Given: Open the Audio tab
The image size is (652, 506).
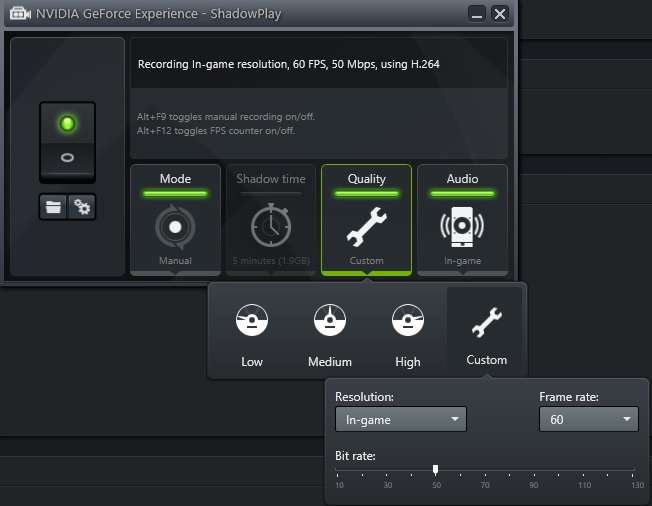Looking at the screenshot, I should tap(462, 220).
